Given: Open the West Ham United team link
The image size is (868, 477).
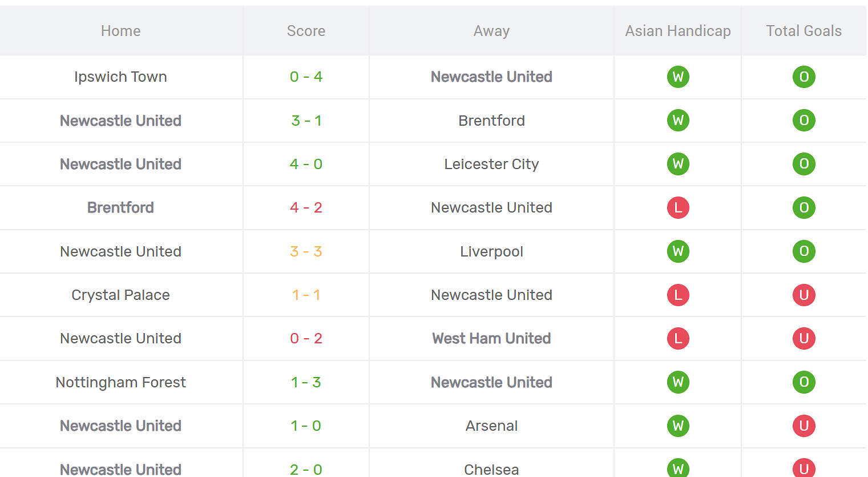Looking at the screenshot, I should [491, 338].
